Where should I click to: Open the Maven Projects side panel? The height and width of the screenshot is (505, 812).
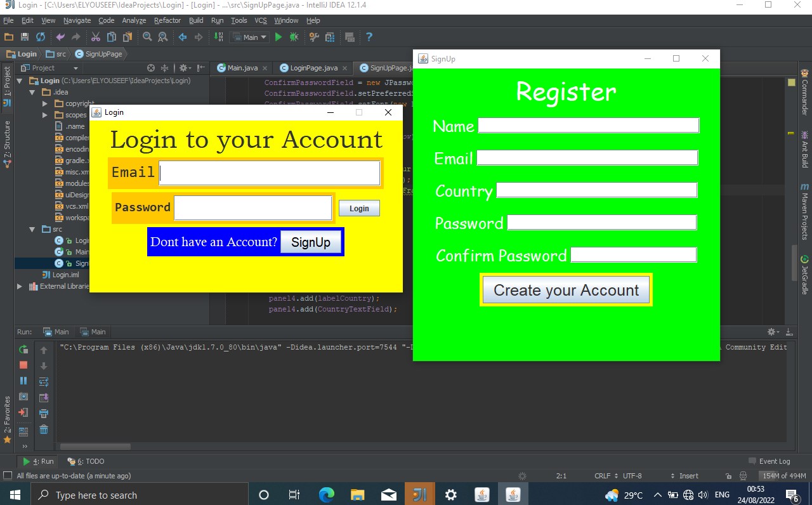click(x=805, y=211)
